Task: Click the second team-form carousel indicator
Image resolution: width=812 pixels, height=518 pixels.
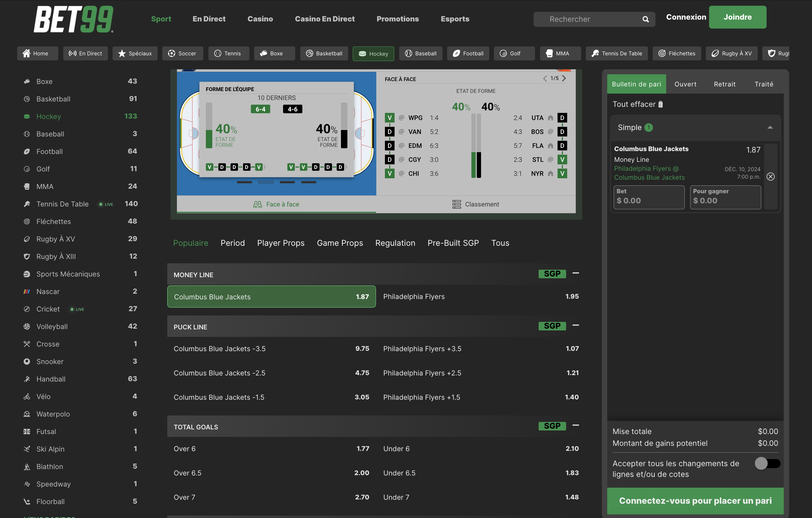Action: [266, 182]
